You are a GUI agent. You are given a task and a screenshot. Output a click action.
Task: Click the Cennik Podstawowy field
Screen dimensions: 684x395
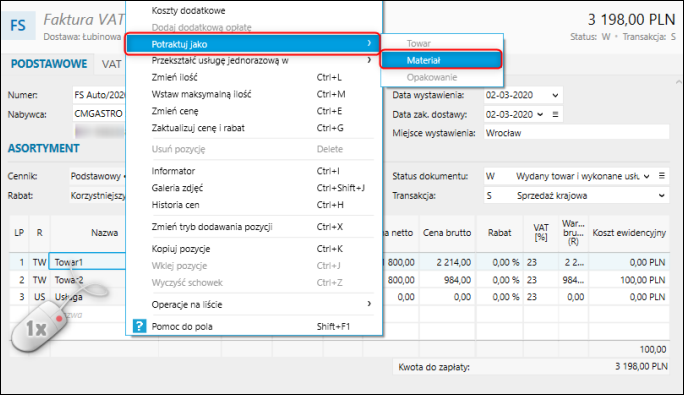98,176
